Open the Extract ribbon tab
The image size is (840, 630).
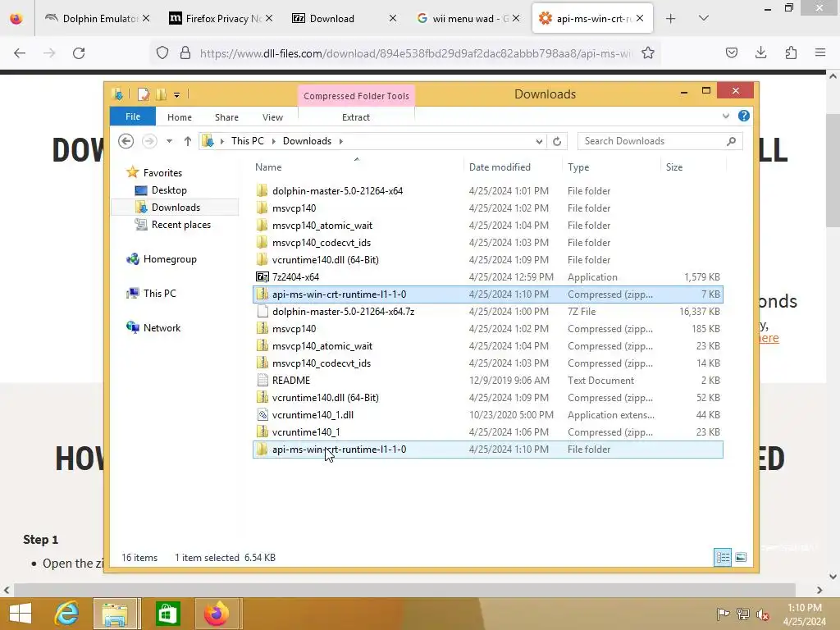tap(356, 117)
